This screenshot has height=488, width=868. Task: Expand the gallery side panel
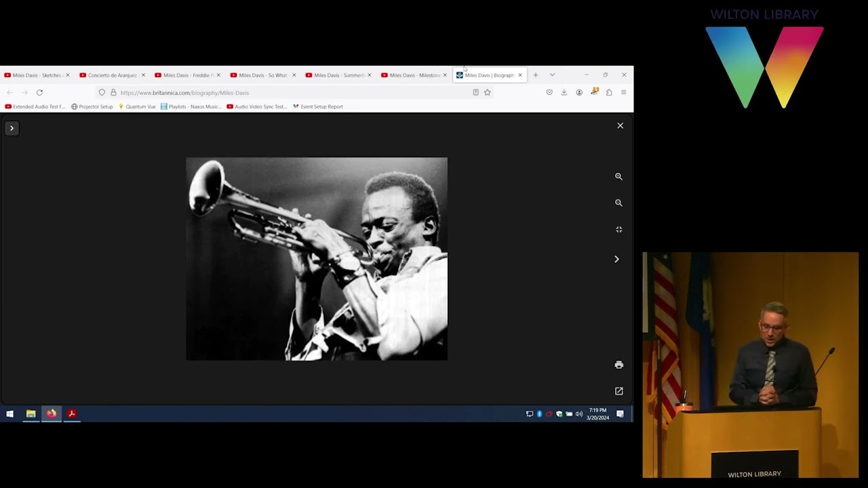(x=12, y=128)
